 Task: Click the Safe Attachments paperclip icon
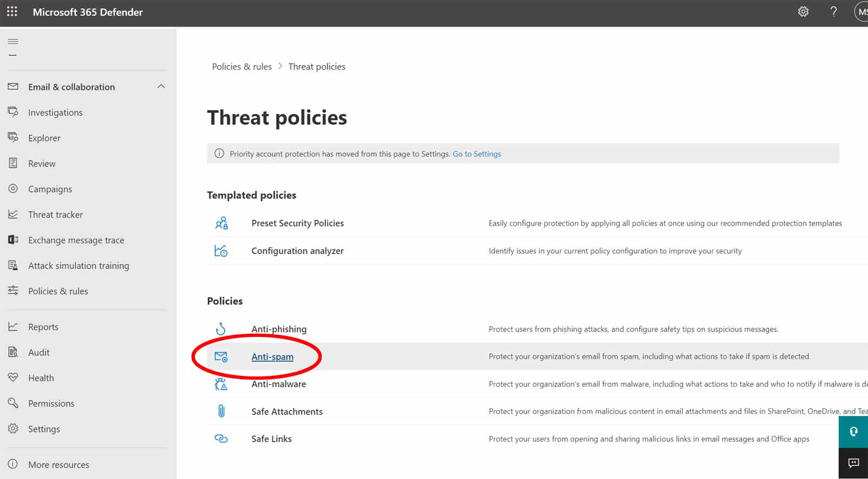tap(221, 411)
